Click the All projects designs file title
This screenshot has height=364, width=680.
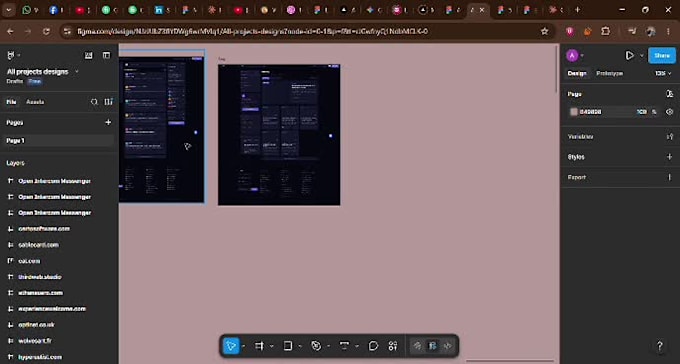tap(38, 72)
